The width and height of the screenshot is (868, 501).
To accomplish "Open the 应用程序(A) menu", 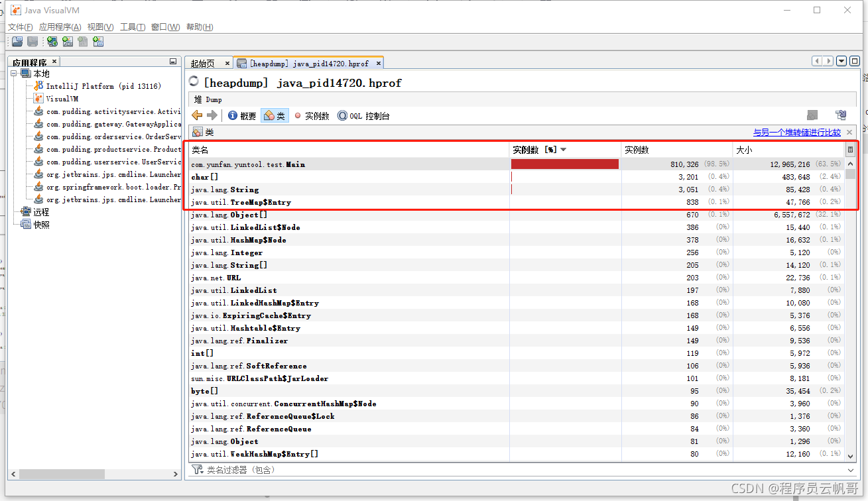I will tap(60, 27).
